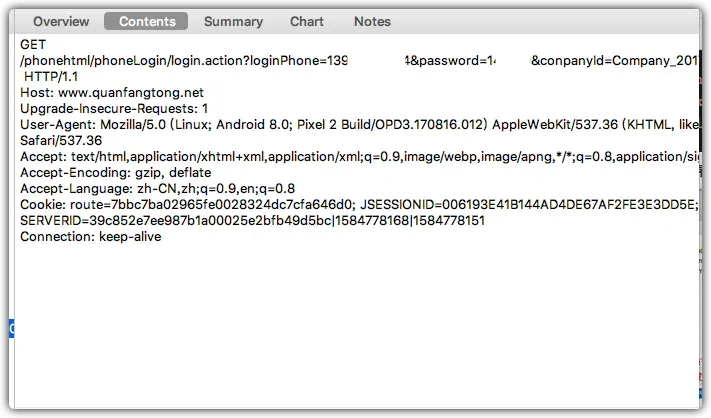Click the Upgrade-Insecure-Requests header line
This screenshot has width=711, height=418.
(114, 109)
